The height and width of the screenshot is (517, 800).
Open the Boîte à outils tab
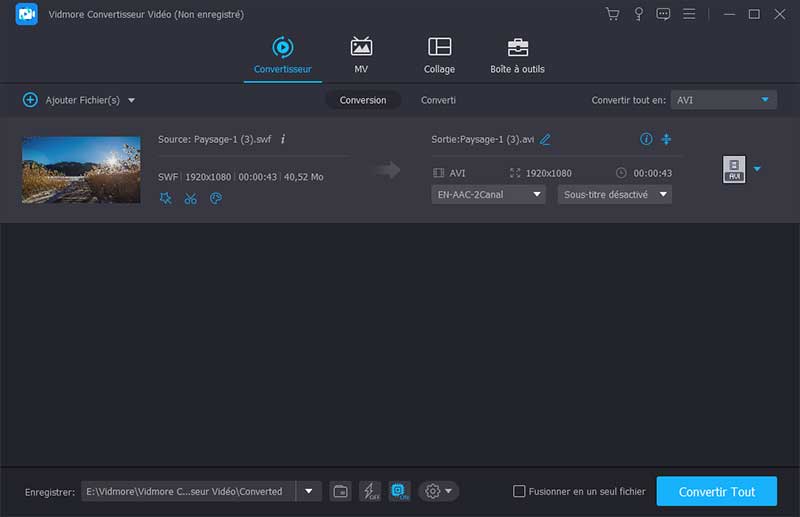(517, 56)
